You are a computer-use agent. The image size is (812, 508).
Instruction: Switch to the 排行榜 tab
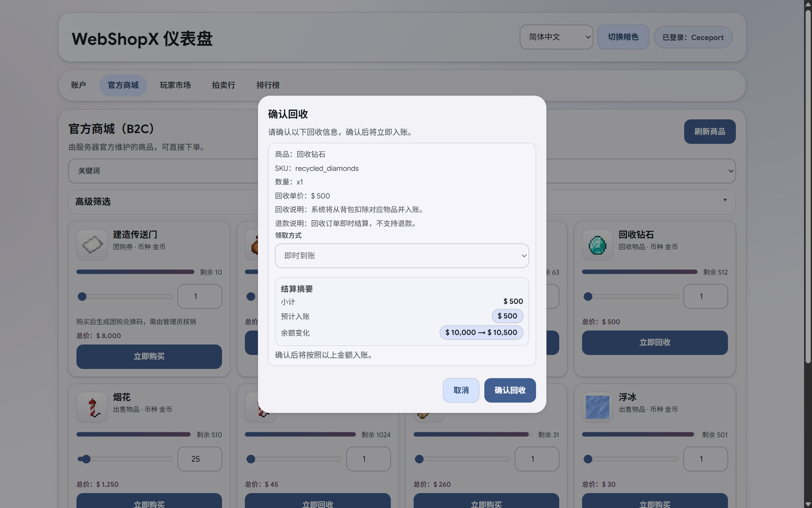tap(268, 85)
